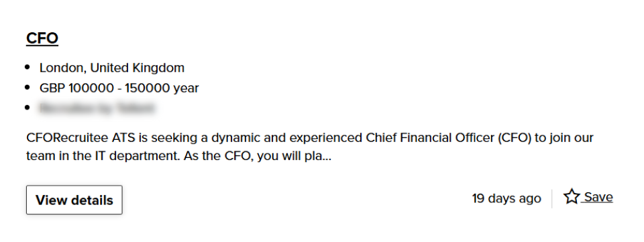The height and width of the screenshot is (242, 644).
Task: Click the View details button
Action: pyautogui.click(x=74, y=200)
